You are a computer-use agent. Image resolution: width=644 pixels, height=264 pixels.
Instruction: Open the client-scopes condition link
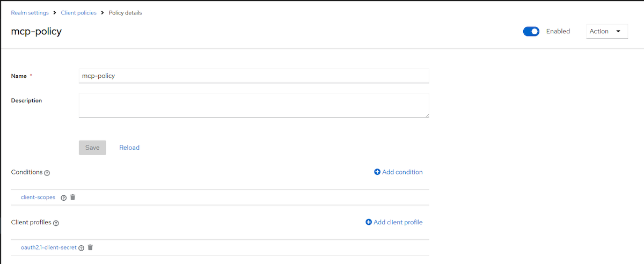point(38,197)
